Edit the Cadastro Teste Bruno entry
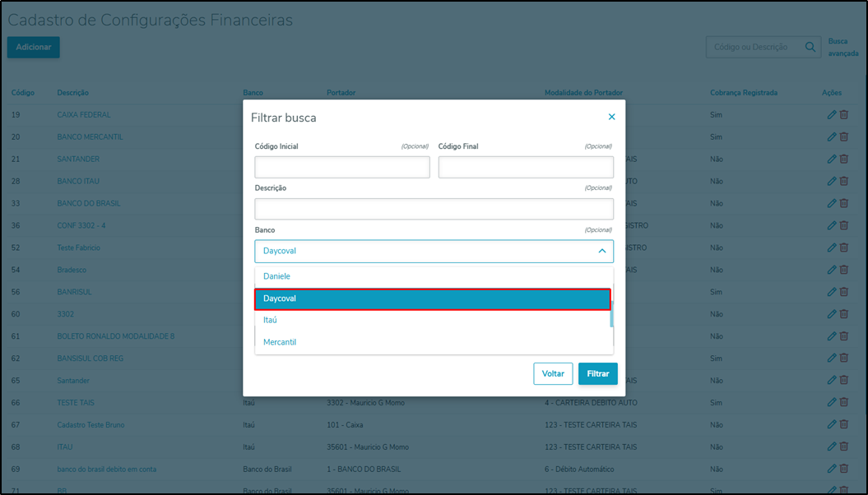 coord(832,424)
